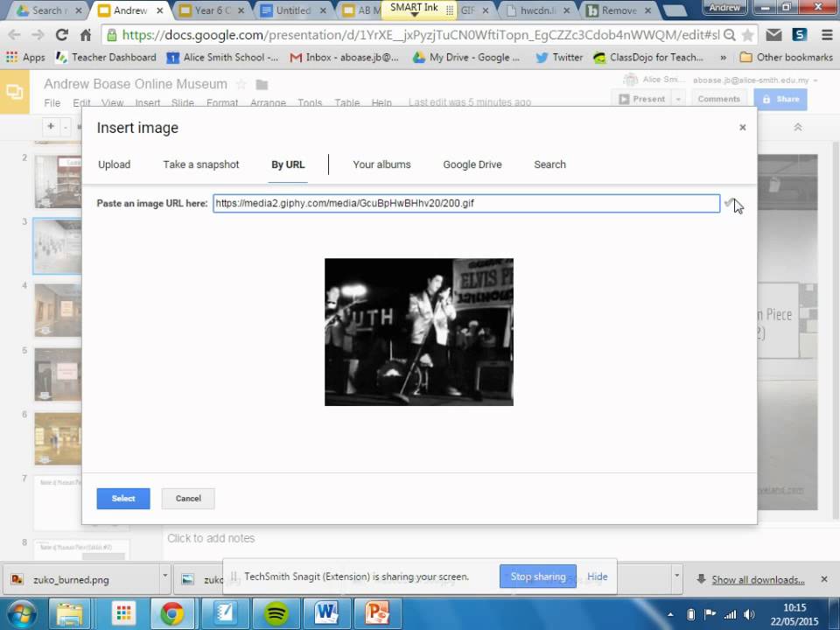The image size is (840, 630).
Task: Open Chrome from the taskbar
Action: tap(172, 614)
